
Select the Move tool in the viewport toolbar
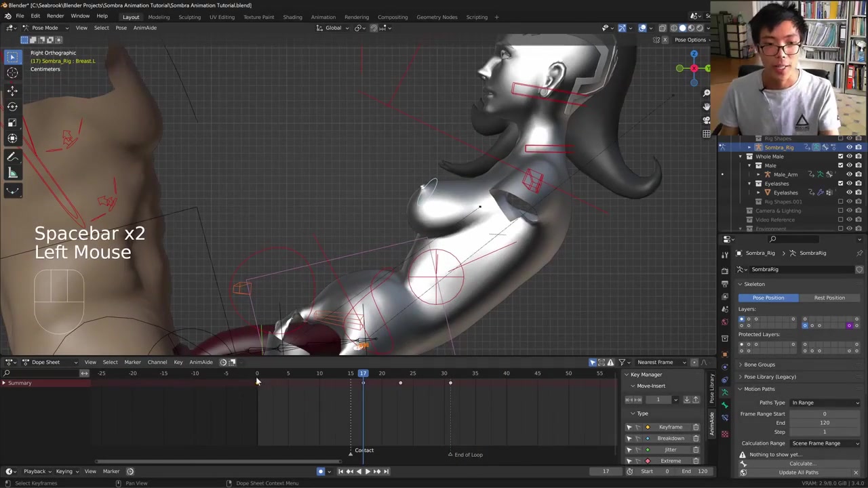12,90
